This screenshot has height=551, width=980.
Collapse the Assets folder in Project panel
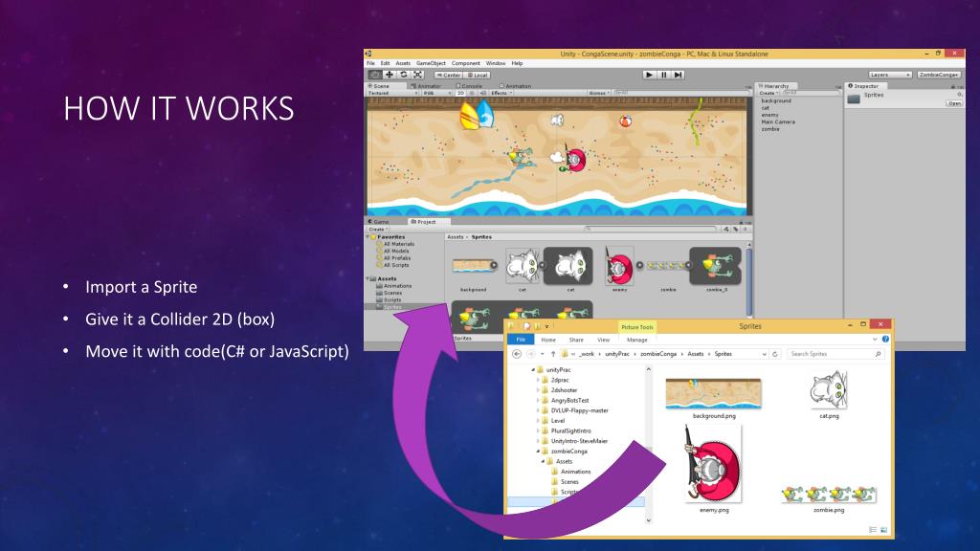pos(368,278)
